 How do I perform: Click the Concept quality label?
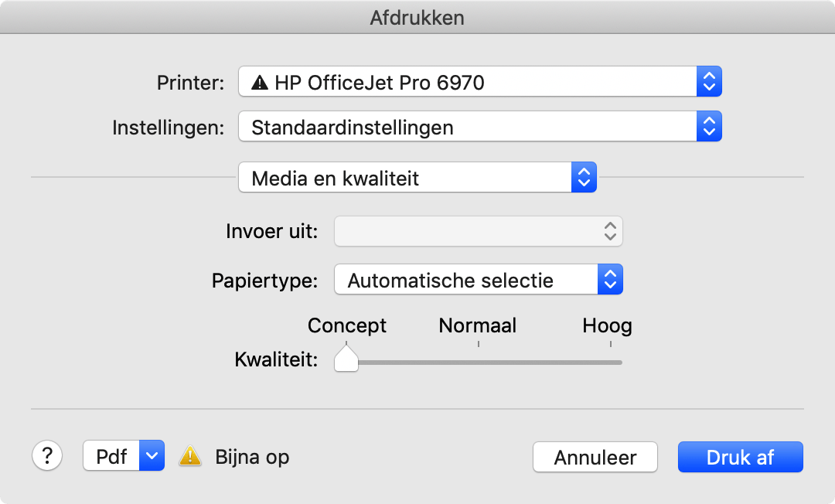pyautogui.click(x=347, y=325)
